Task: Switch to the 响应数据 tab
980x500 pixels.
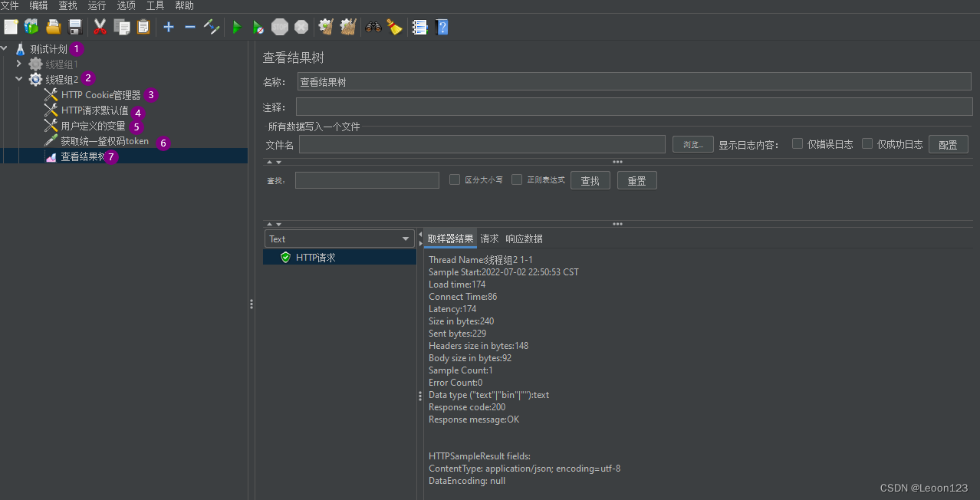Action: (x=524, y=238)
